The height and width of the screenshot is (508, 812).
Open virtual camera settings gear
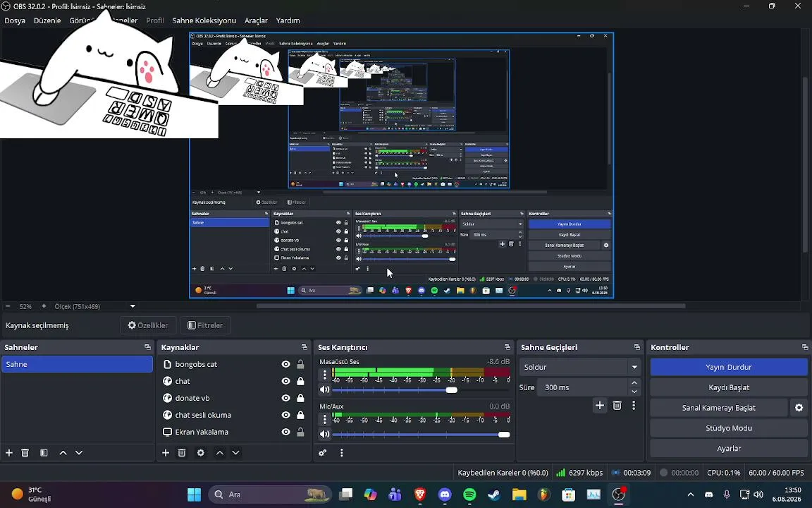799,407
